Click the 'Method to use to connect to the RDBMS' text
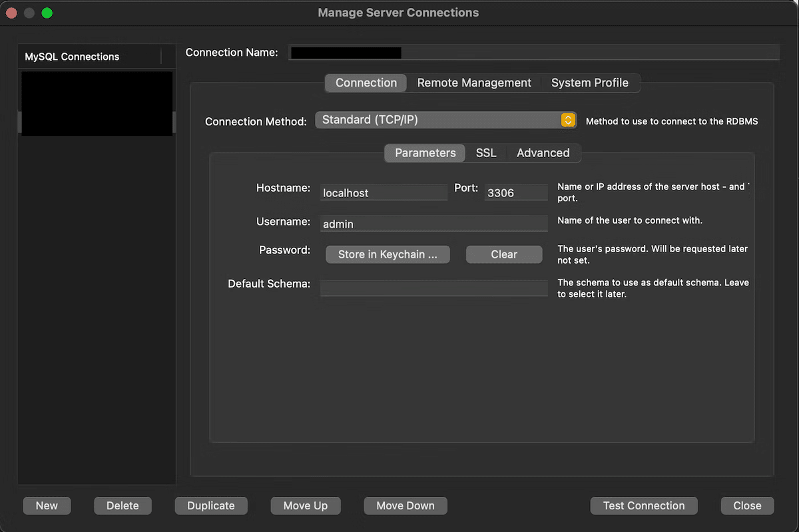Image resolution: width=799 pixels, height=532 pixels. 672,121
